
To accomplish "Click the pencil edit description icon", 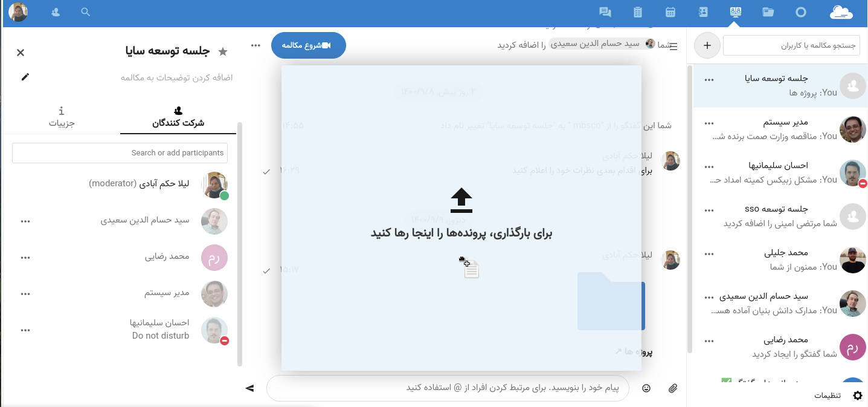I will pos(25,77).
